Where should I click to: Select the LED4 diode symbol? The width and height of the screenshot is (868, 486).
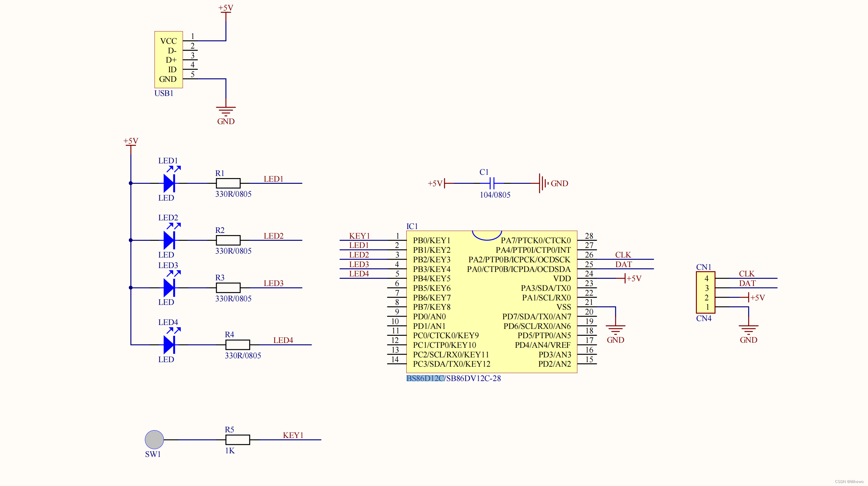(169, 344)
